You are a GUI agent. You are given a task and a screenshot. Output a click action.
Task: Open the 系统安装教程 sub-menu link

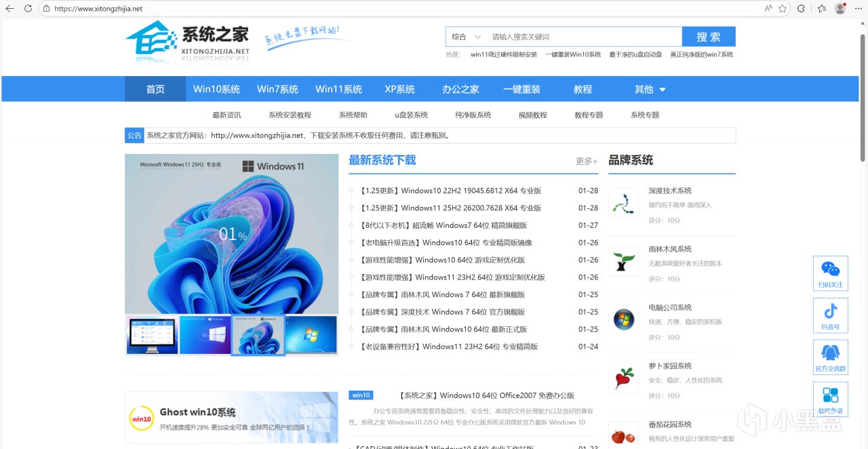(290, 115)
